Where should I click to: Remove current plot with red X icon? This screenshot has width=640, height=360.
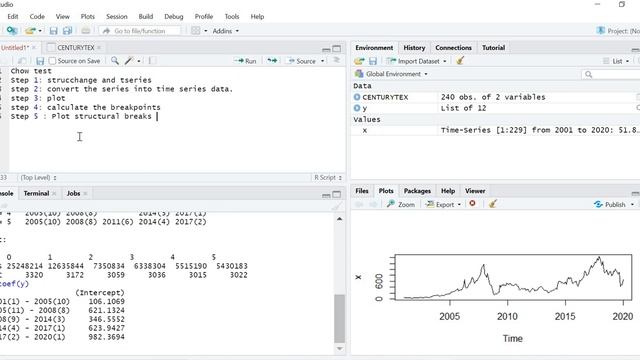click(472, 203)
